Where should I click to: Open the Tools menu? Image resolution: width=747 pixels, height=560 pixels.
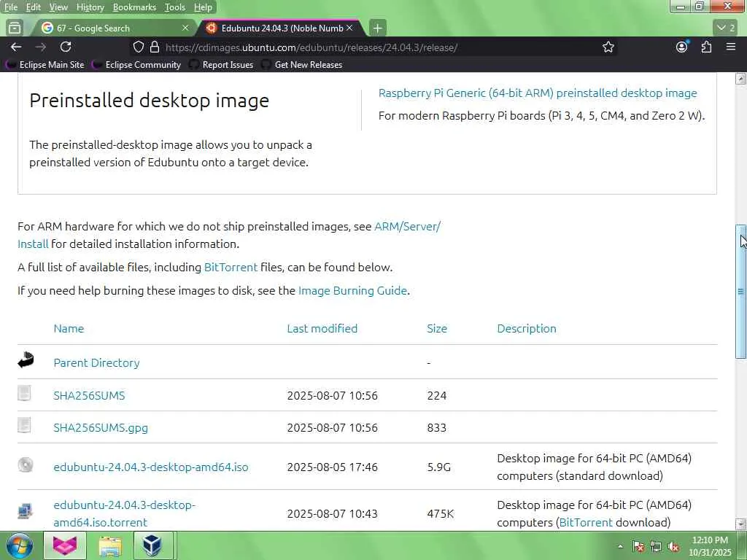pos(175,7)
